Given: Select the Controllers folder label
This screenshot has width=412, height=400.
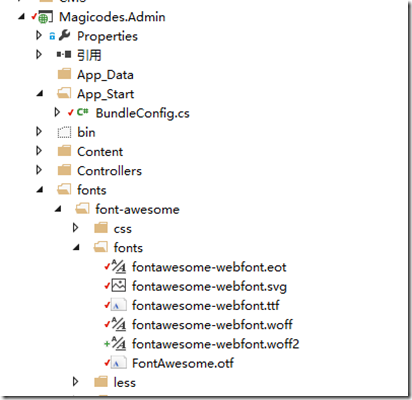Looking at the screenshot, I should click(109, 171).
